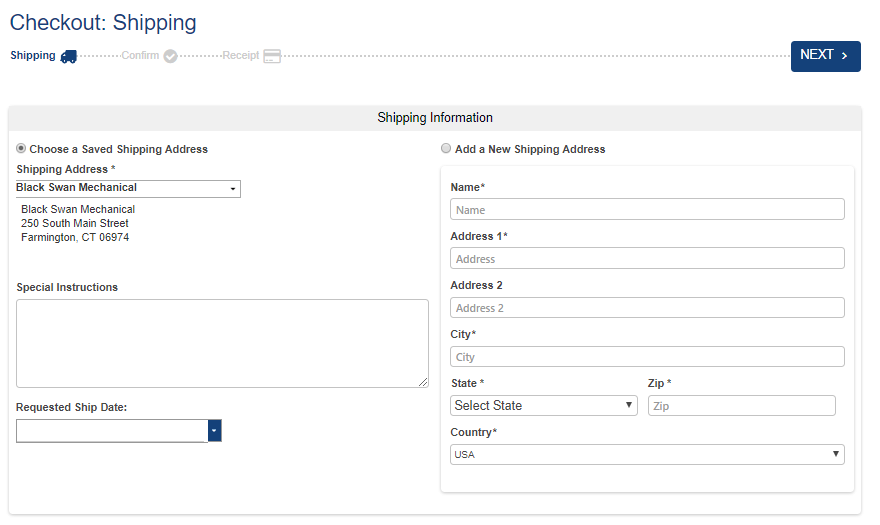This screenshot has width=880, height=525.
Task: Click the shipping truck icon
Action: point(68,56)
